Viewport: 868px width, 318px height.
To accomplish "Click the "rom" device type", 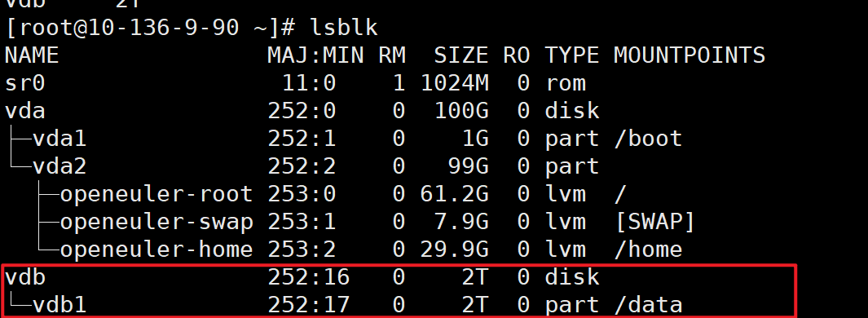I will (565, 84).
